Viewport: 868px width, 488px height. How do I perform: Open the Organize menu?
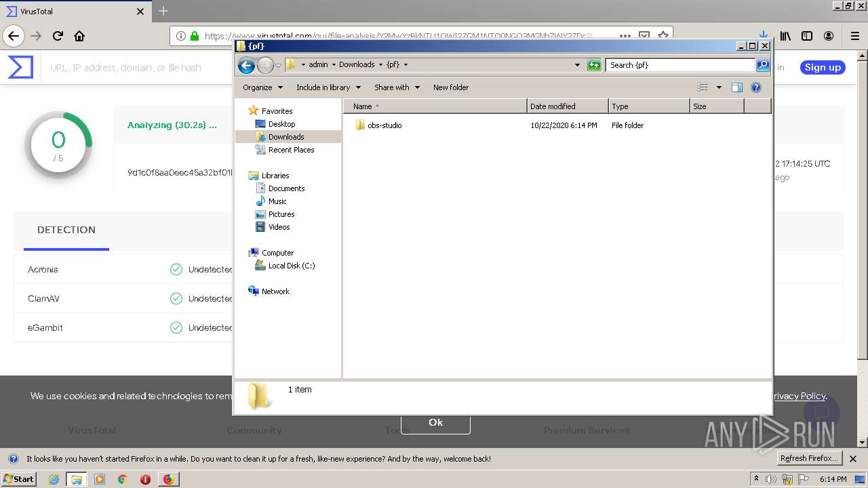262,87
